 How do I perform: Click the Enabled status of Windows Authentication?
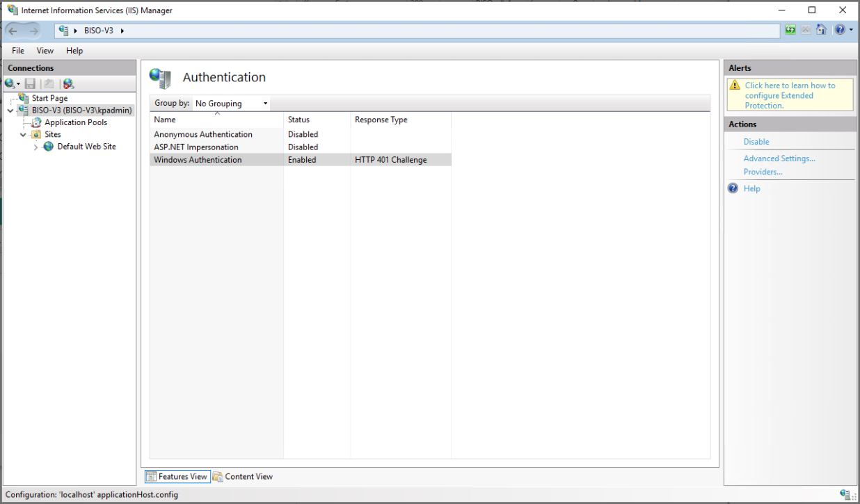pos(302,160)
